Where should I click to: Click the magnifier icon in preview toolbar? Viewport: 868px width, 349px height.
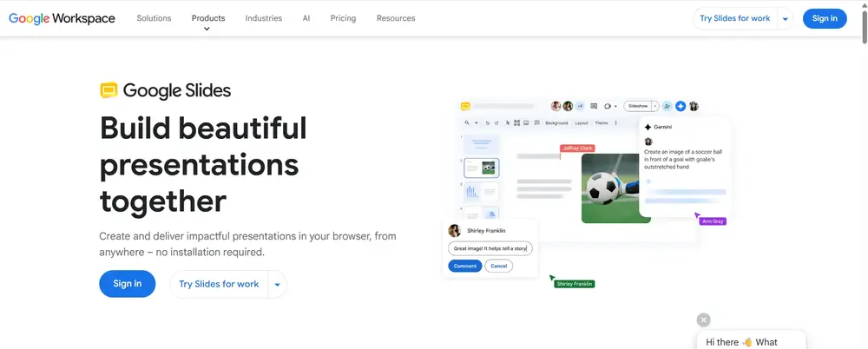(x=467, y=123)
